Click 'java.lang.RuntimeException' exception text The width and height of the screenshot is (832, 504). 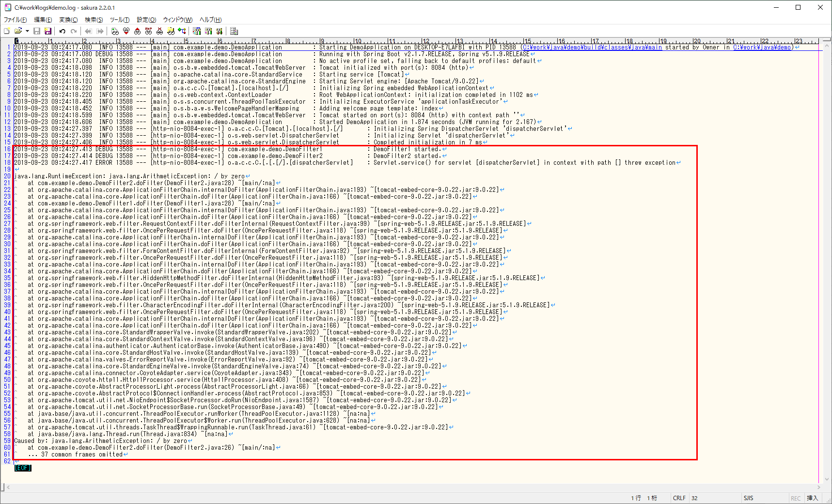[x=59, y=176]
